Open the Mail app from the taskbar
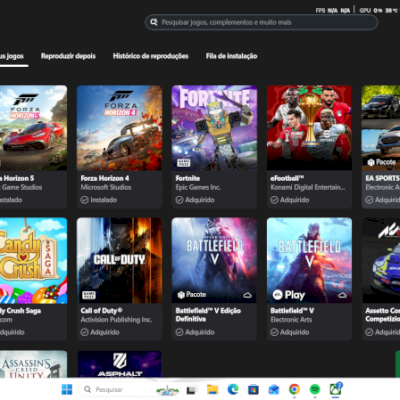The height and width of the screenshot is (400, 400). (274, 389)
